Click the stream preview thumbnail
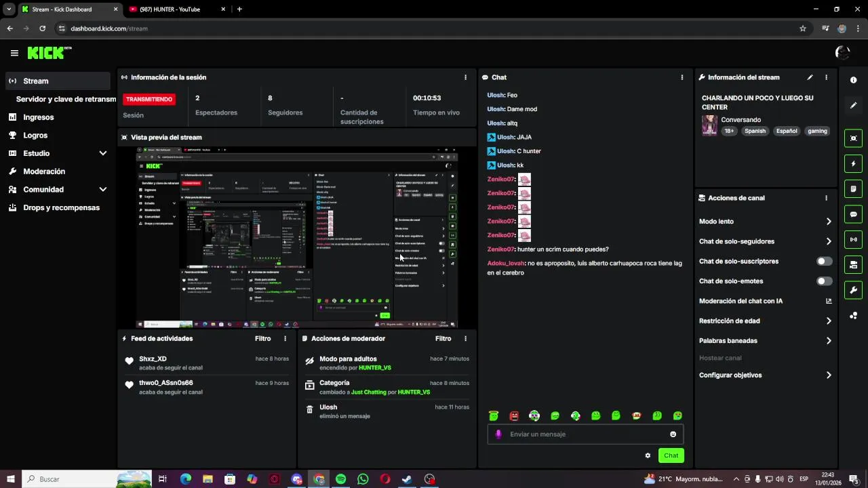 point(296,237)
